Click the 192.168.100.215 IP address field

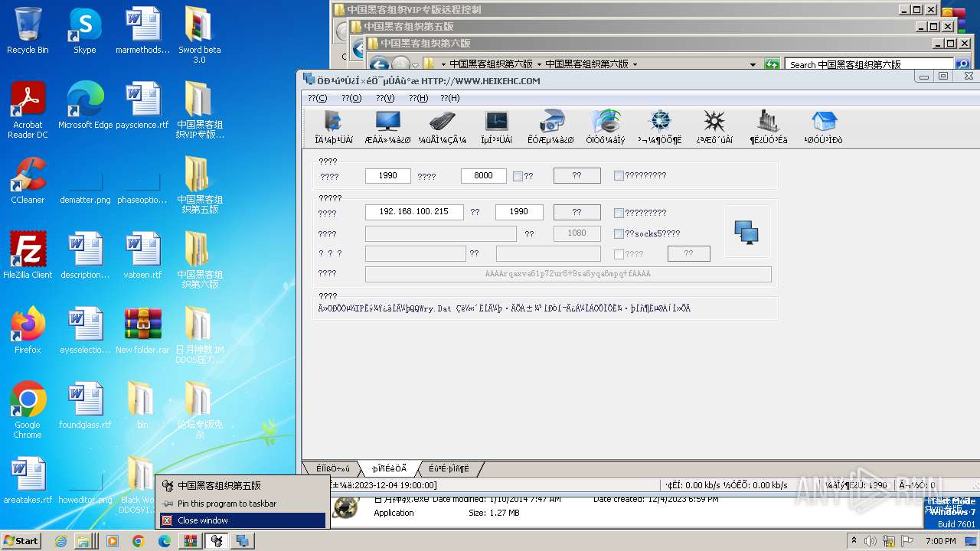coord(414,212)
